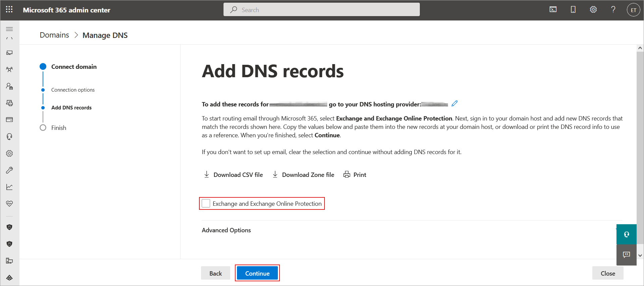Open the feedback chat bubble widget

click(x=626, y=255)
